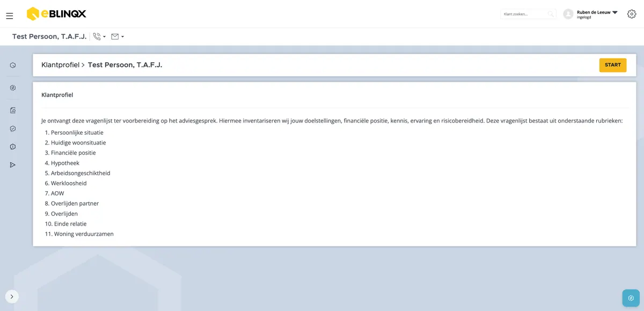Click the 'Hypotheek' list item
The image size is (644, 311).
tap(65, 163)
